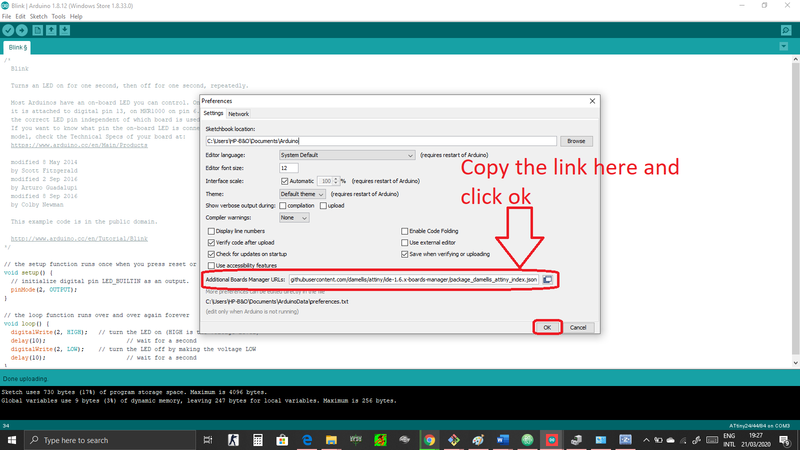Show hidden system tray icons
This screenshot has height=450, width=800.
pyautogui.click(x=646, y=440)
